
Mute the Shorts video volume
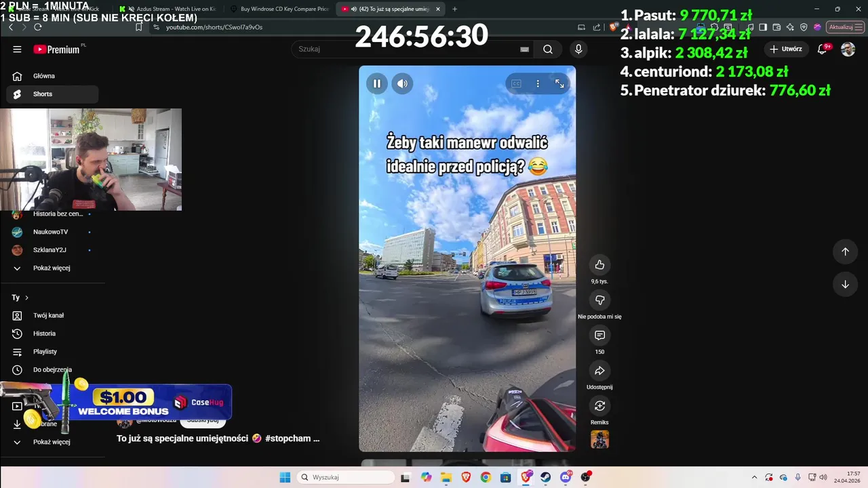(x=402, y=83)
